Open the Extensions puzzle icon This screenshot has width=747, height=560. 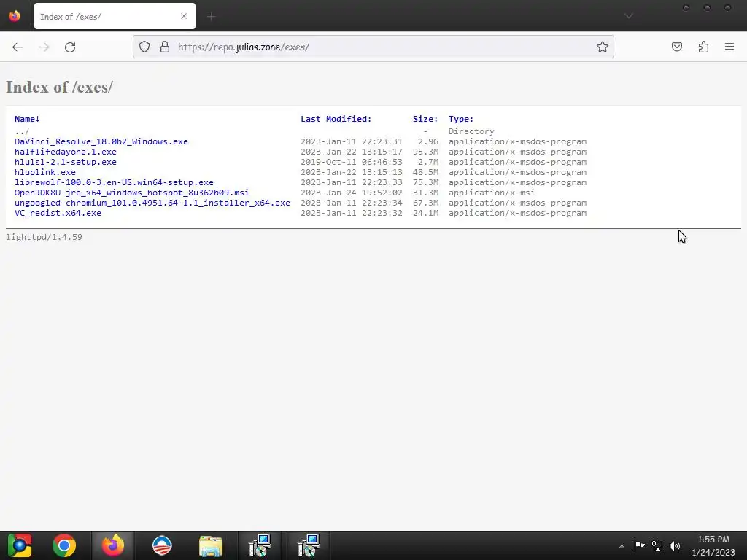tap(703, 47)
